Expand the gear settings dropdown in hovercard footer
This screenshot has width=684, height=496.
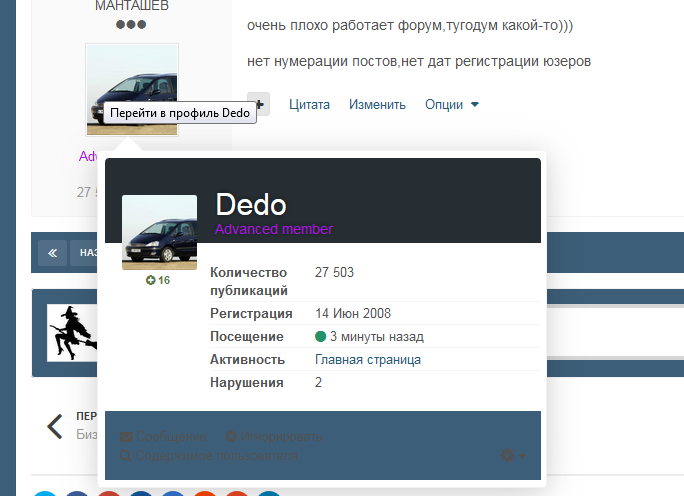[513, 455]
